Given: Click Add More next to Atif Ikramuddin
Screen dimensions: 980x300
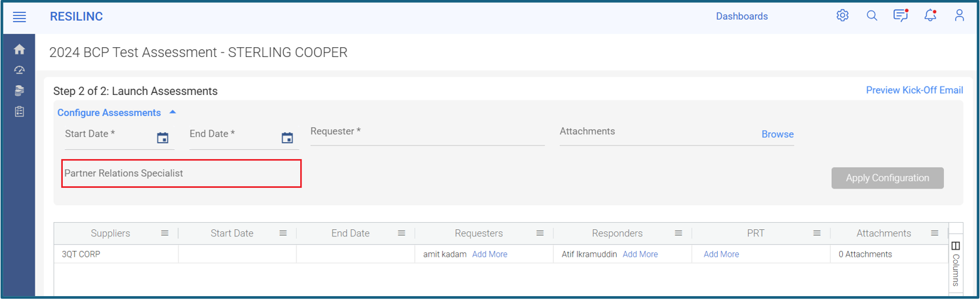Looking at the screenshot, I should pyautogui.click(x=640, y=254).
